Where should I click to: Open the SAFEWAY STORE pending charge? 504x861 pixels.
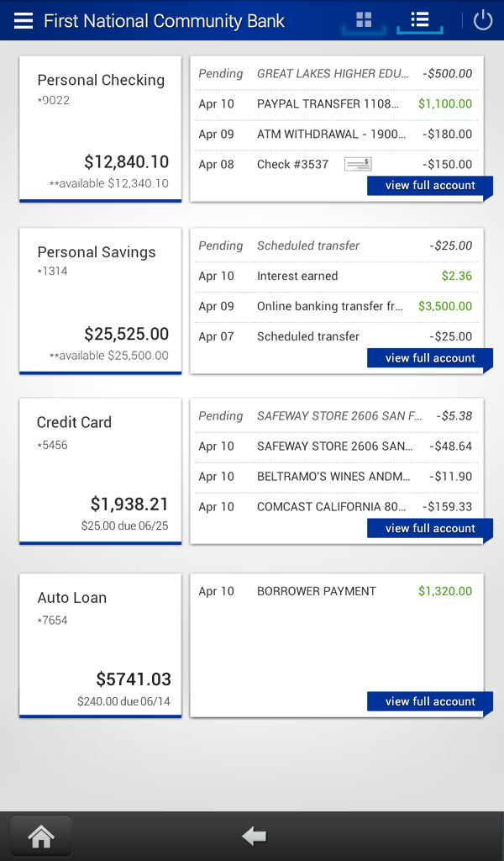[x=336, y=415]
